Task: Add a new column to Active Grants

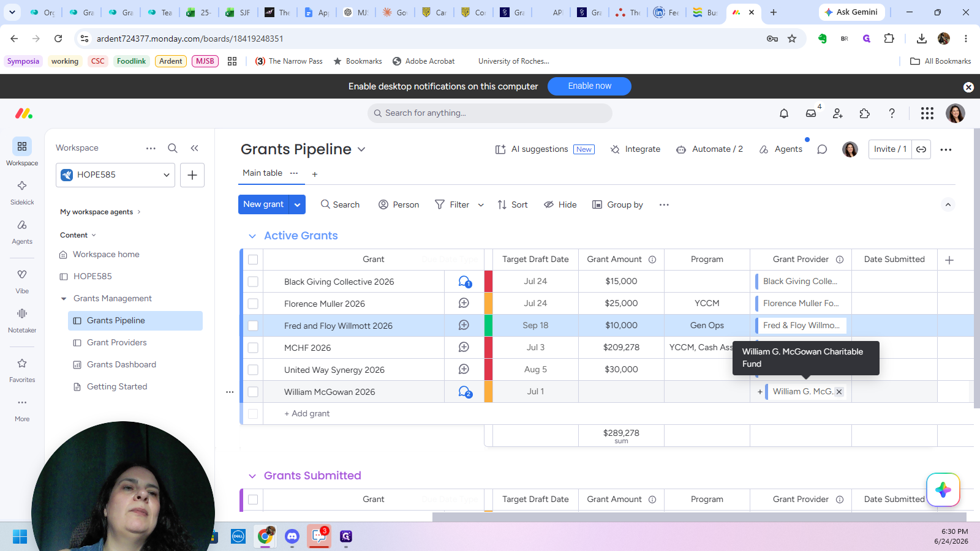Action: (x=949, y=260)
